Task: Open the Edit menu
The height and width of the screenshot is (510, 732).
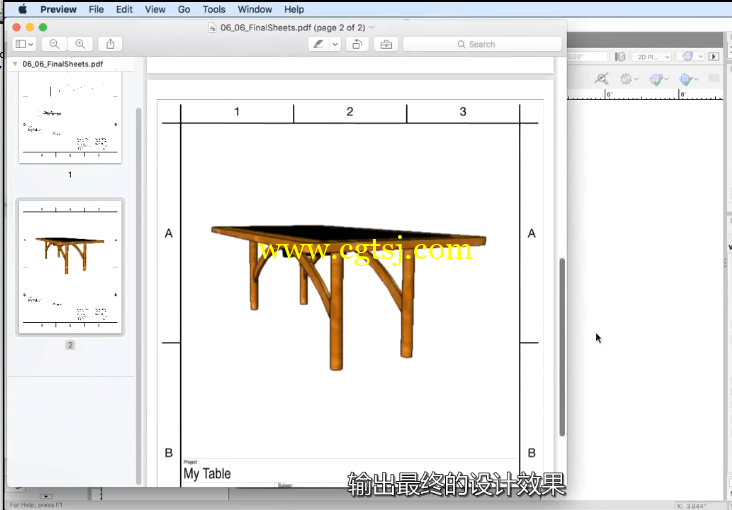Action: [124, 9]
